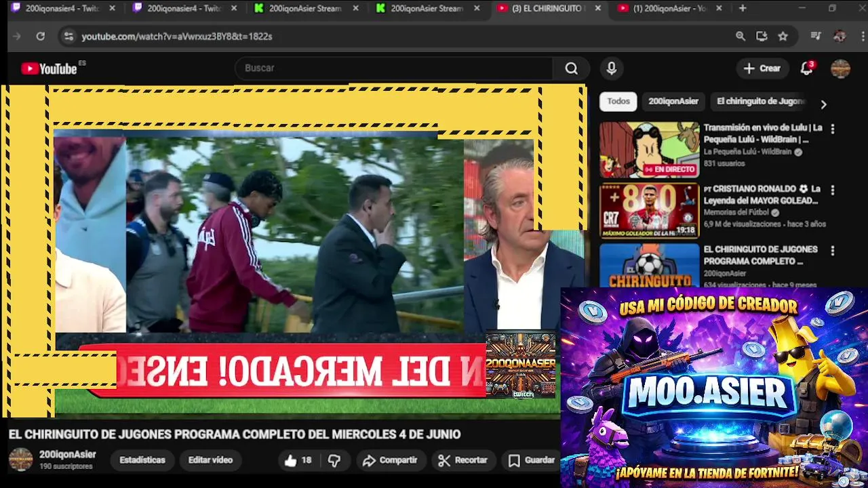
Task: Open a new browser tab
Action: click(743, 8)
